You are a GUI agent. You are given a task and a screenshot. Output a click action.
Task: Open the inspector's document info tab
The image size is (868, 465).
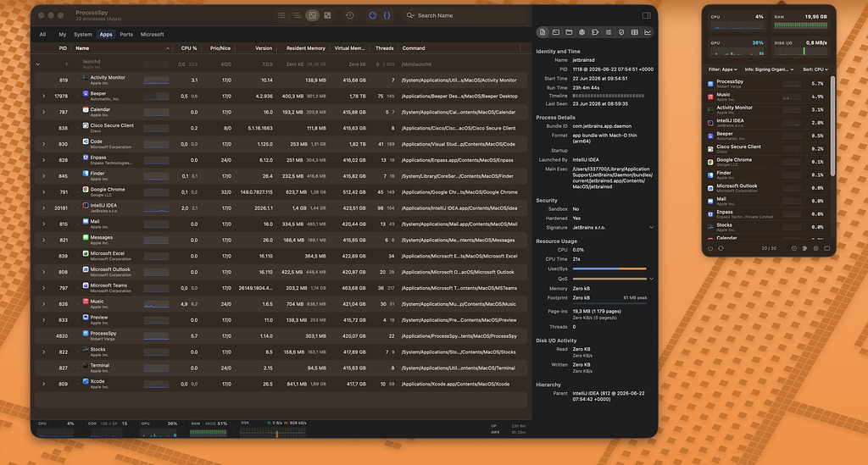[542, 32]
